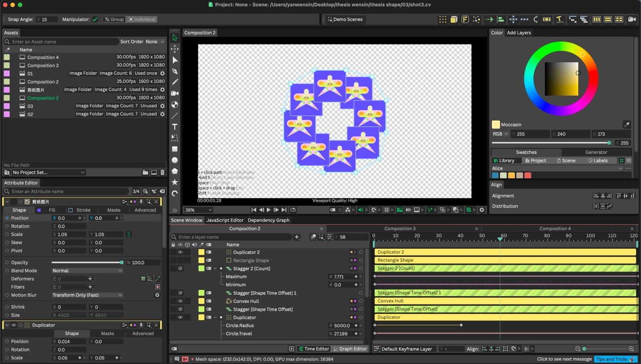The image size is (641, 364).
Task: Open the eyedropper beside Moccasin color name
Action: (627, 125)
